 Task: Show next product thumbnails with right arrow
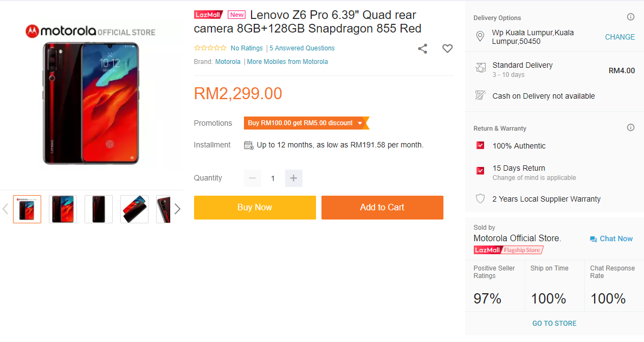[x=177, y=209]
